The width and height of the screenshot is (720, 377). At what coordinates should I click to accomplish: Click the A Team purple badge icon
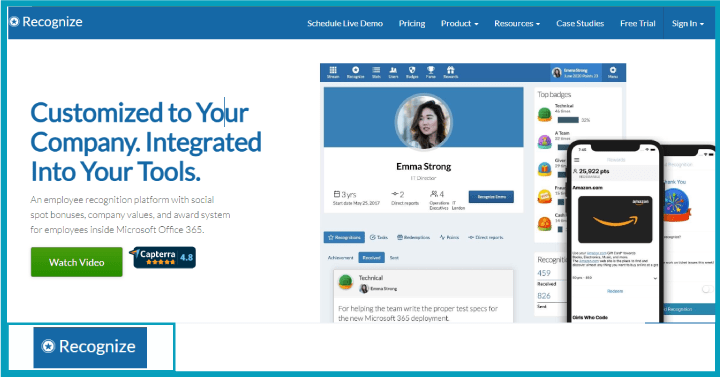(545, 142)
